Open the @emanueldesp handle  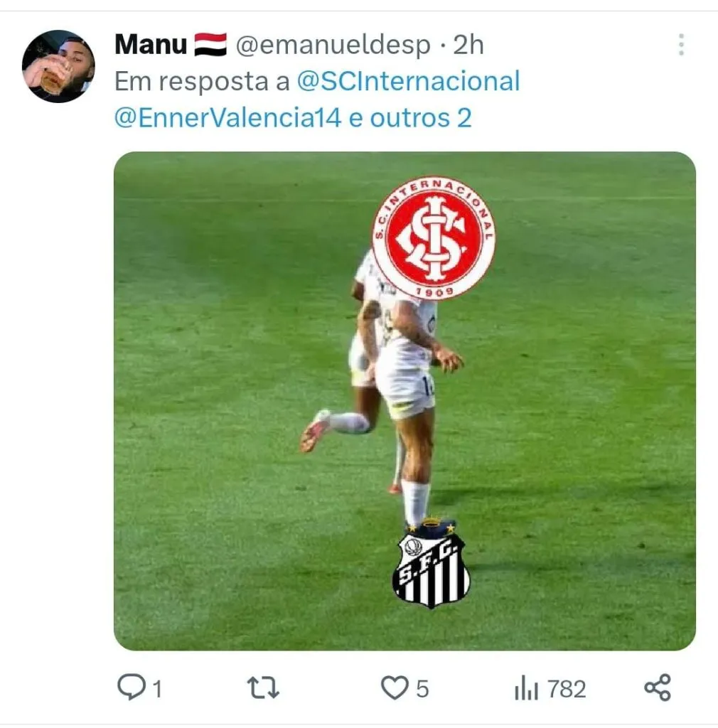point(333,45)
